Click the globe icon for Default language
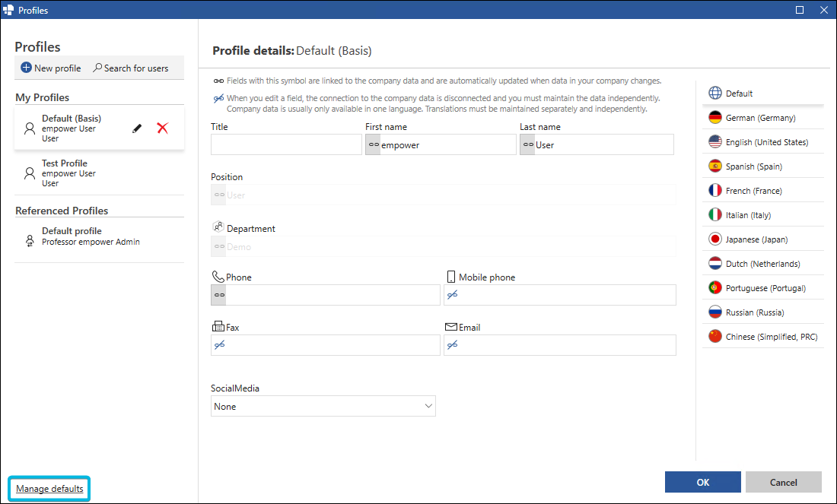The width and height of the screenshot is (837, 504). (715, 93)
